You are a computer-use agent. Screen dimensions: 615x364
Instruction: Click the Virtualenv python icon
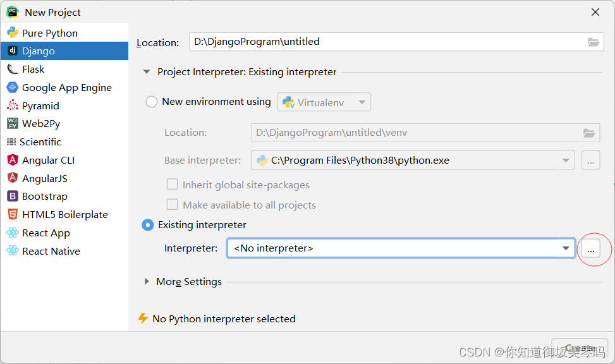(289, 102)
